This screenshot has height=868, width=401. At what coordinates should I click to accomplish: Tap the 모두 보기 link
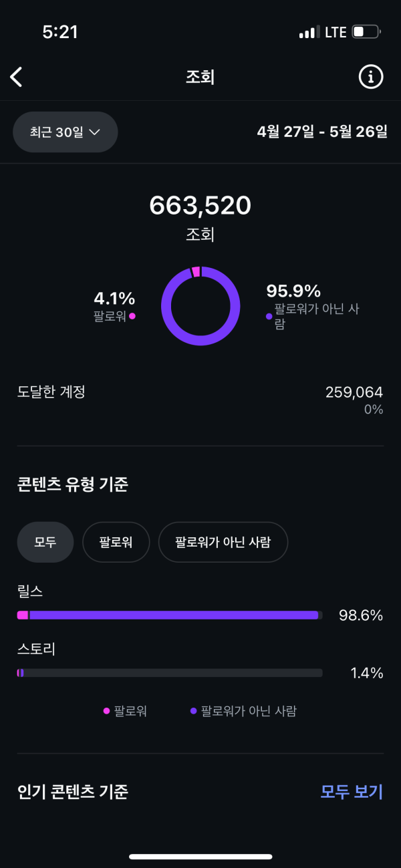click(352, 792)
